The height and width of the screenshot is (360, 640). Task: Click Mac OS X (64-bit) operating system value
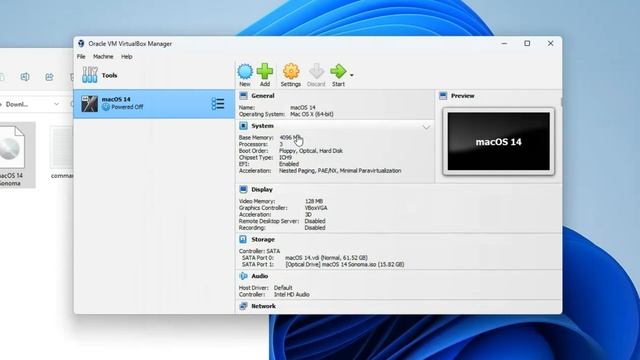click(x=312, y=114)
